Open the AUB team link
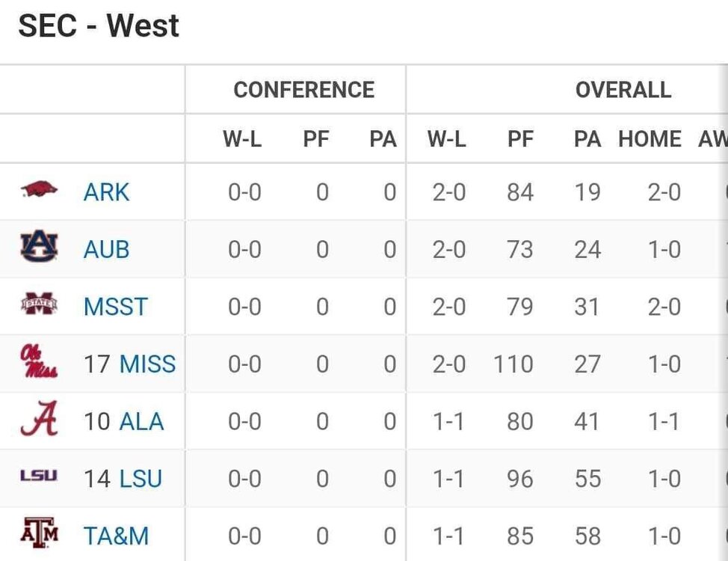 point(106,249)
